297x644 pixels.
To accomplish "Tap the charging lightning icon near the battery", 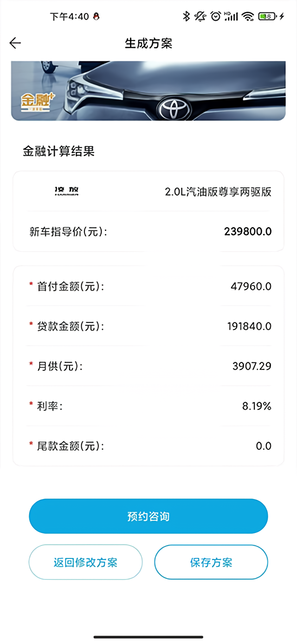I will 281,15.
